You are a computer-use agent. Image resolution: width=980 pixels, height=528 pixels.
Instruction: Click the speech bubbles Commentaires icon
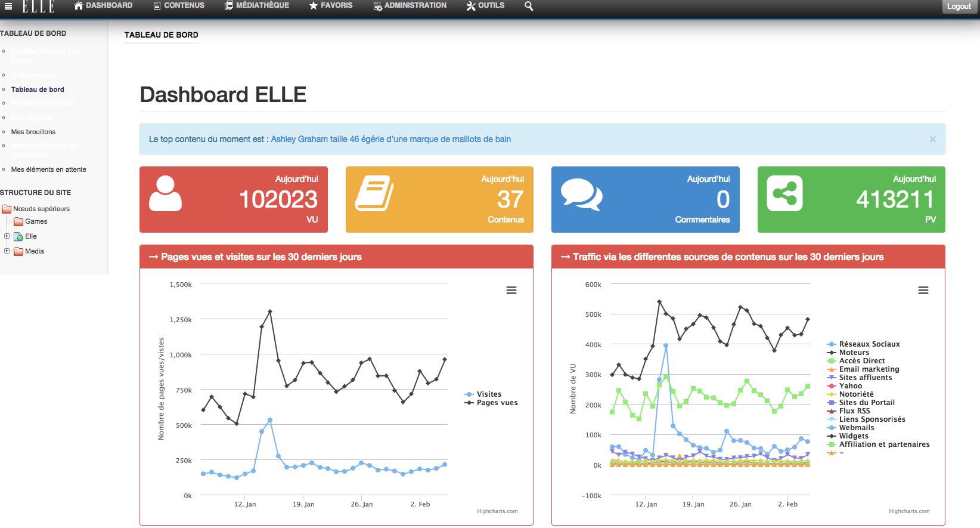click(581, 194)
